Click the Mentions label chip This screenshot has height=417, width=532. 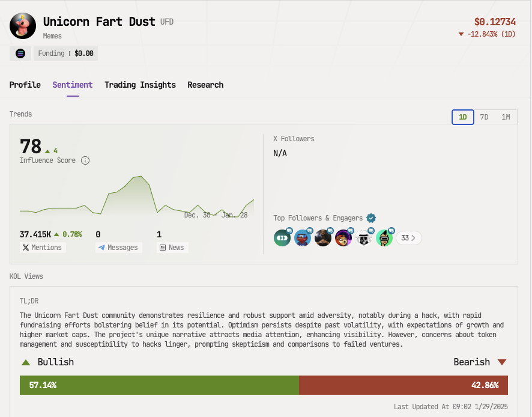pyautogui.click(x=43, y=248)
